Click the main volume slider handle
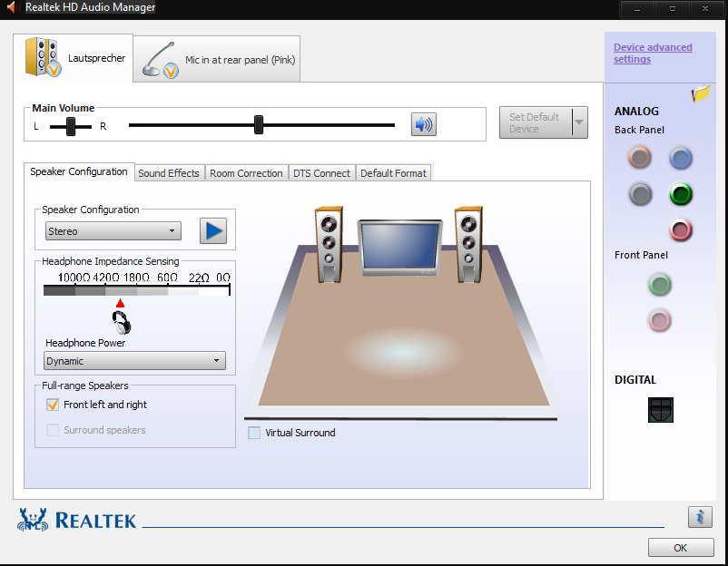The image size is (728, 566). tap(259, 125)
